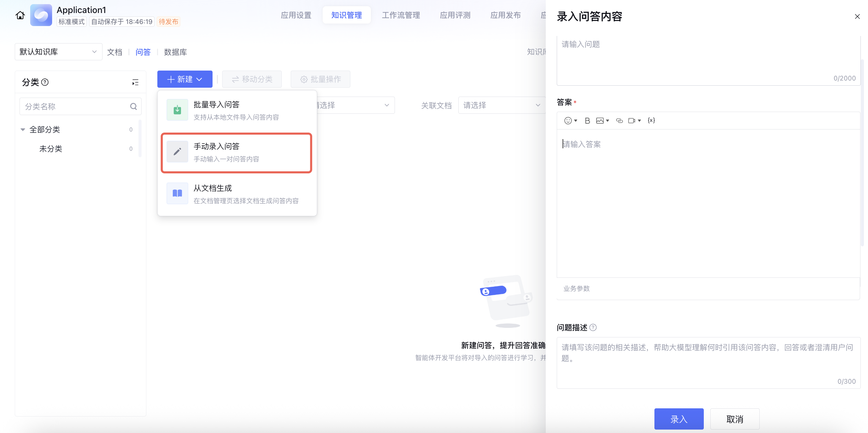Click the insert image icon

(600, 121)
